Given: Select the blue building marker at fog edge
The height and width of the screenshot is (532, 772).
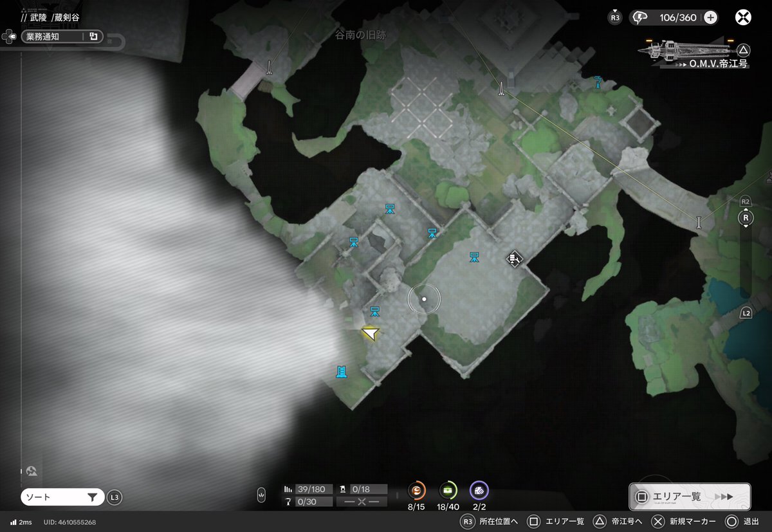Looking at the screenshot, I should coord(342,371).
